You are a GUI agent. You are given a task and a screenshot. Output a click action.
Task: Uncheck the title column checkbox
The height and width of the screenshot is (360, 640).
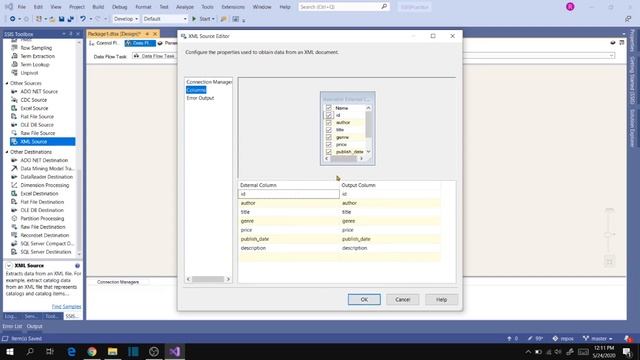pos(329,130)
